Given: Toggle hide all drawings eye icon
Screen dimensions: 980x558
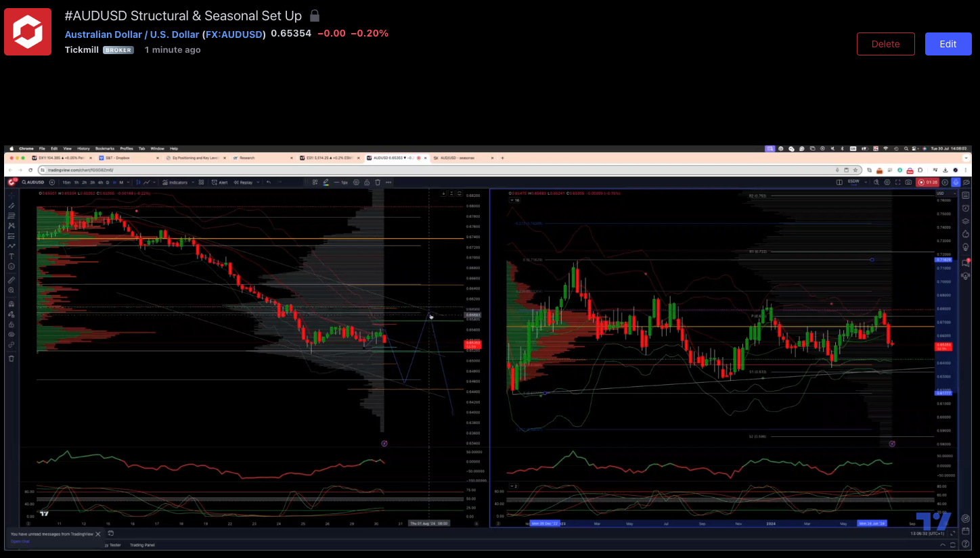Looking at the screenshot, I should coord(12,335).
